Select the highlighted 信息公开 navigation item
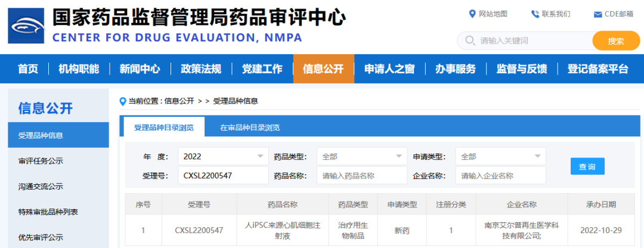Screen dimensions: 644x248 click(324, 69)
